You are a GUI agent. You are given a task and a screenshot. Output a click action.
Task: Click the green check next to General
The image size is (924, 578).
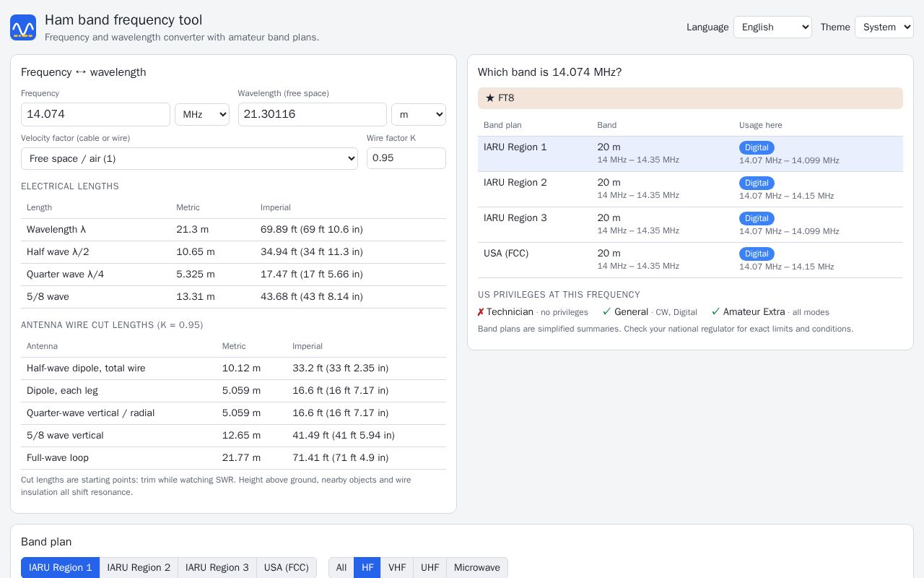pyautogui.click(x=607, y=312)
